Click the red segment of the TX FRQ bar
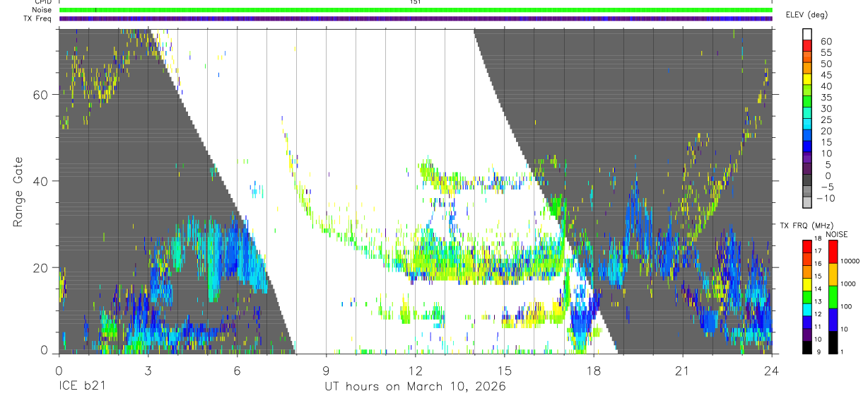The height and width of the screenshot is (401, 868). 808,246
